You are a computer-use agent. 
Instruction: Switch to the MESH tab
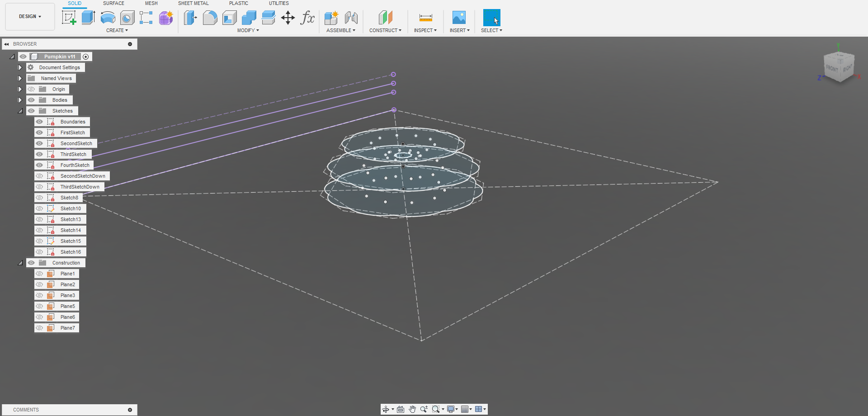click(x=151, y=3)
